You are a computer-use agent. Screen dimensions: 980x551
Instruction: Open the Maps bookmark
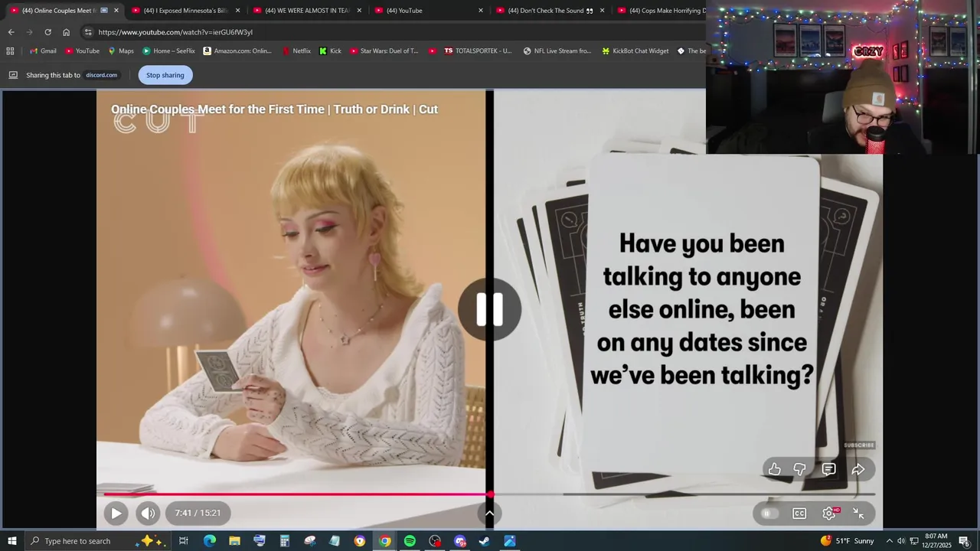coord(121,51)
